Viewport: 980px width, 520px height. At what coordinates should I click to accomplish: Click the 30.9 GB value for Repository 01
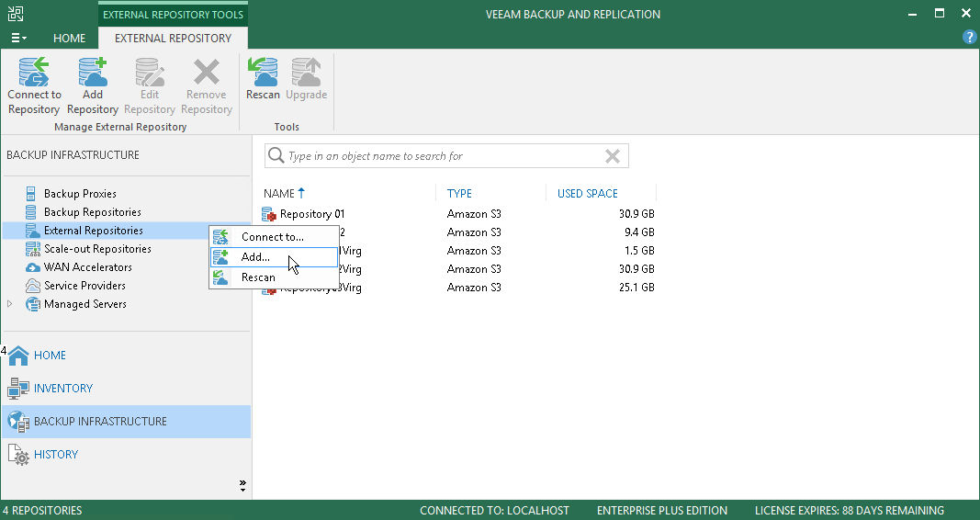pos(636,214)
